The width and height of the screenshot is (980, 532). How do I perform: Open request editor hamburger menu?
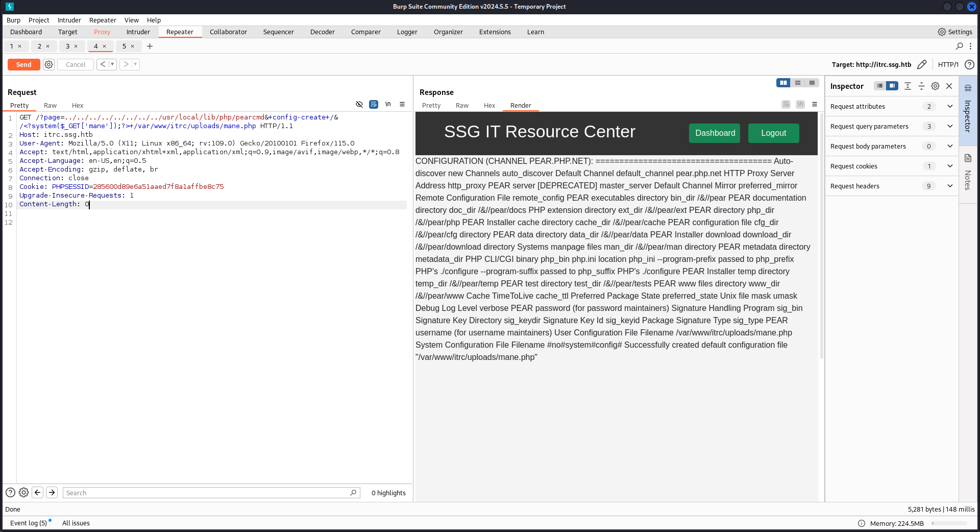[402, 104]
